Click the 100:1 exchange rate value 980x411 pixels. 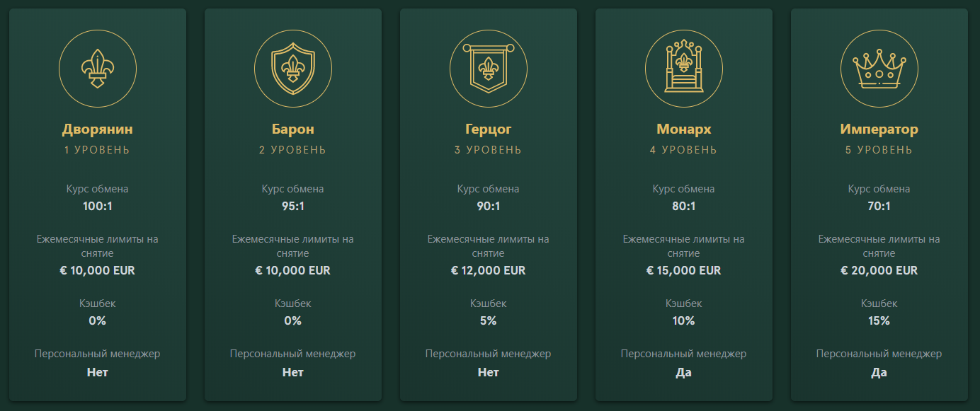click(x=98, y=207)
